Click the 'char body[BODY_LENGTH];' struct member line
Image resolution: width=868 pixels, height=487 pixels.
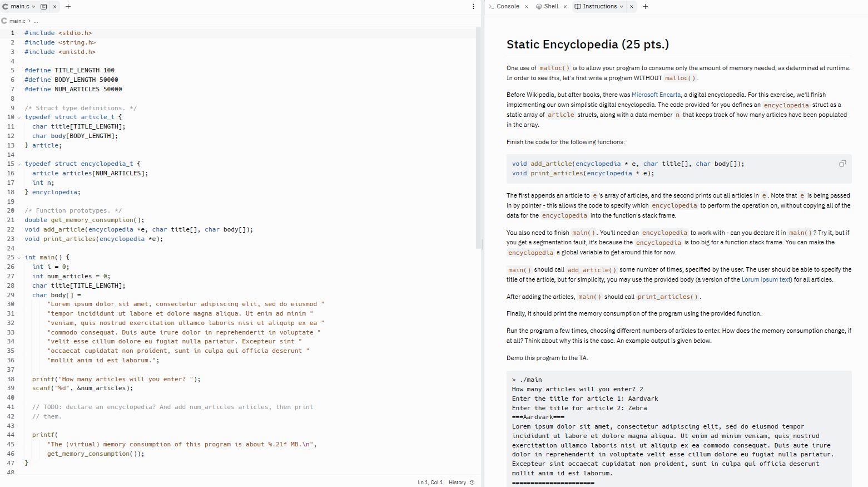75,136
